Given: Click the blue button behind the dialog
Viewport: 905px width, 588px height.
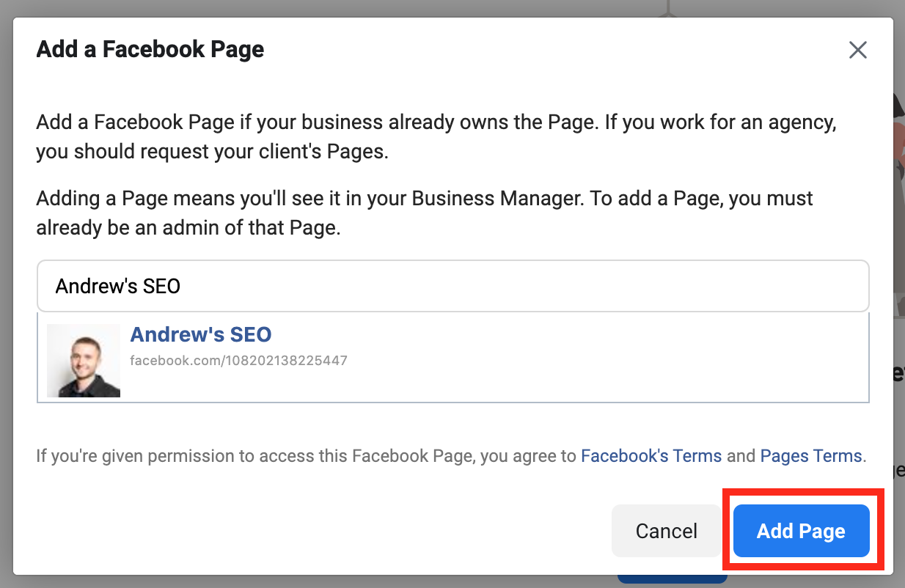Looking at the screenshot, I should [673, 579].
